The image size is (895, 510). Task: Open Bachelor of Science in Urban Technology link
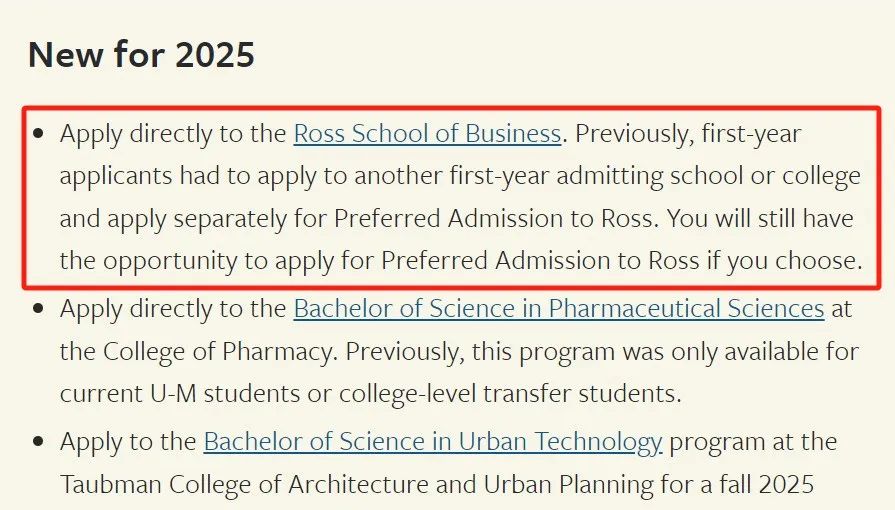433,442
